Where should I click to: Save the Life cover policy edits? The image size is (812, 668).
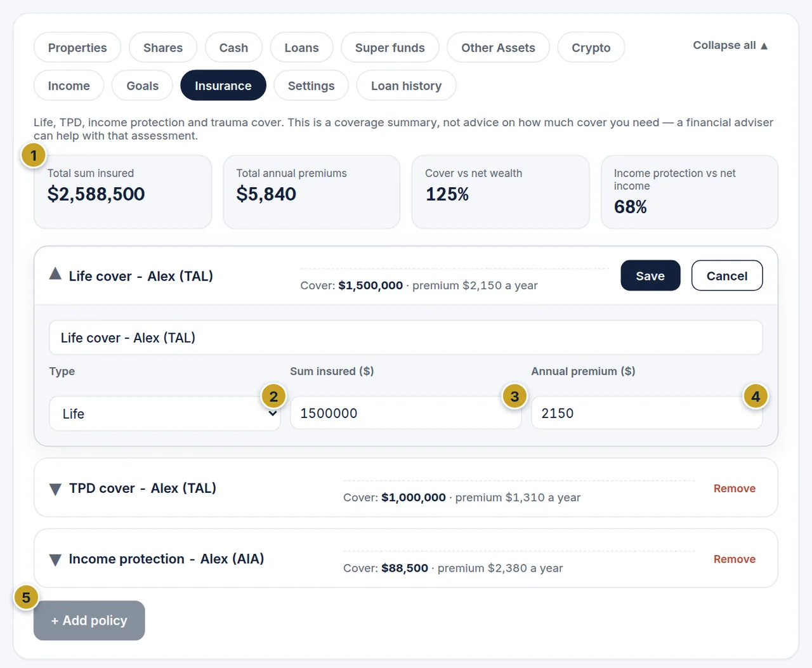click(x=650, y=276)
